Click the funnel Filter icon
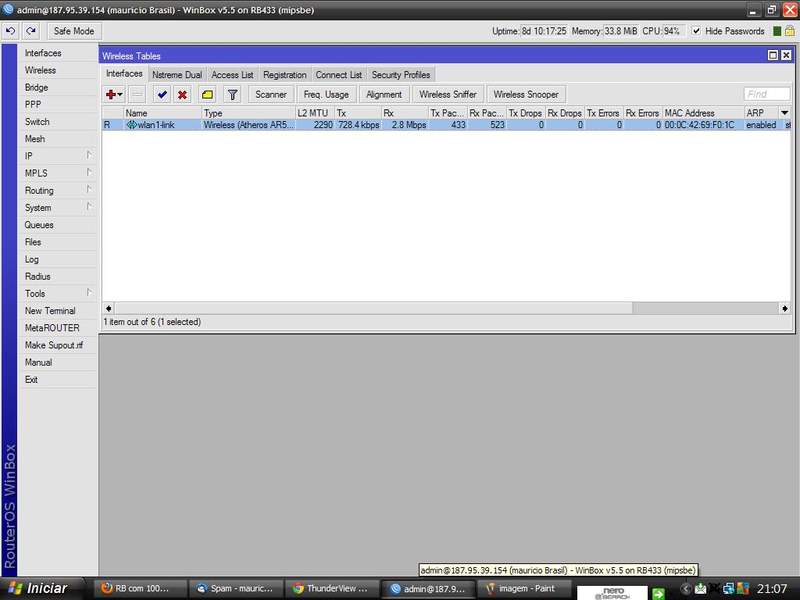 coord(233,94)
